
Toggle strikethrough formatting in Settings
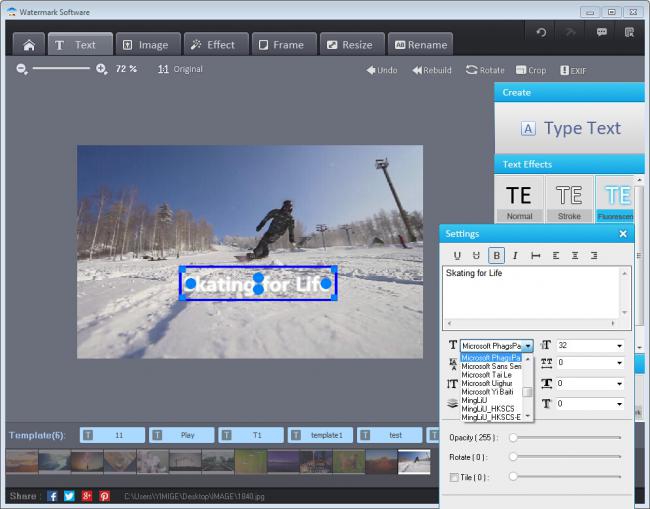coord(476,256)
